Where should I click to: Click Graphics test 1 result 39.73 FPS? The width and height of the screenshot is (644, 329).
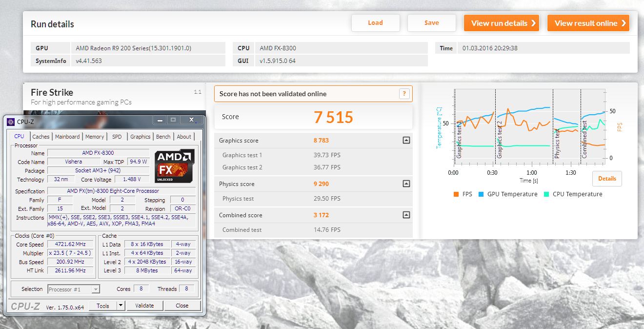point(327,155)
